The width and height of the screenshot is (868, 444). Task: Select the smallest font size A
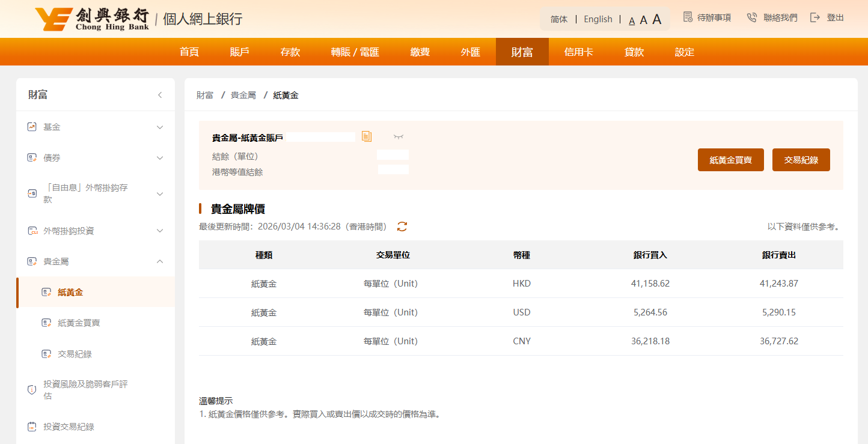(632, 21)
